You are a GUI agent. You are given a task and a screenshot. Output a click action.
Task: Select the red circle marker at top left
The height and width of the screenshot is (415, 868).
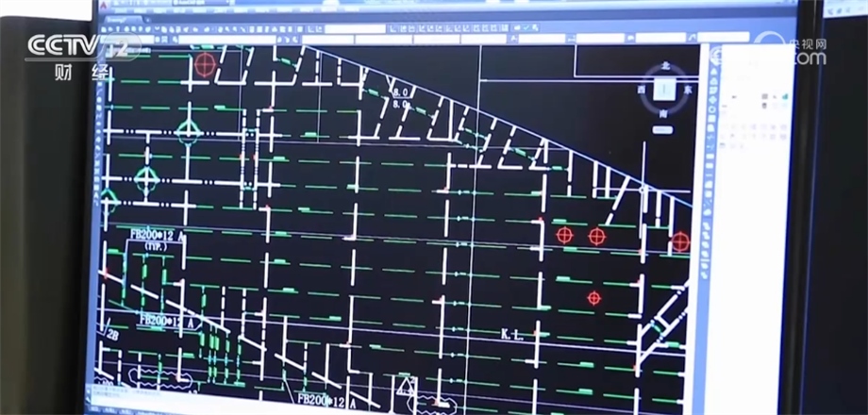(205, 64)
